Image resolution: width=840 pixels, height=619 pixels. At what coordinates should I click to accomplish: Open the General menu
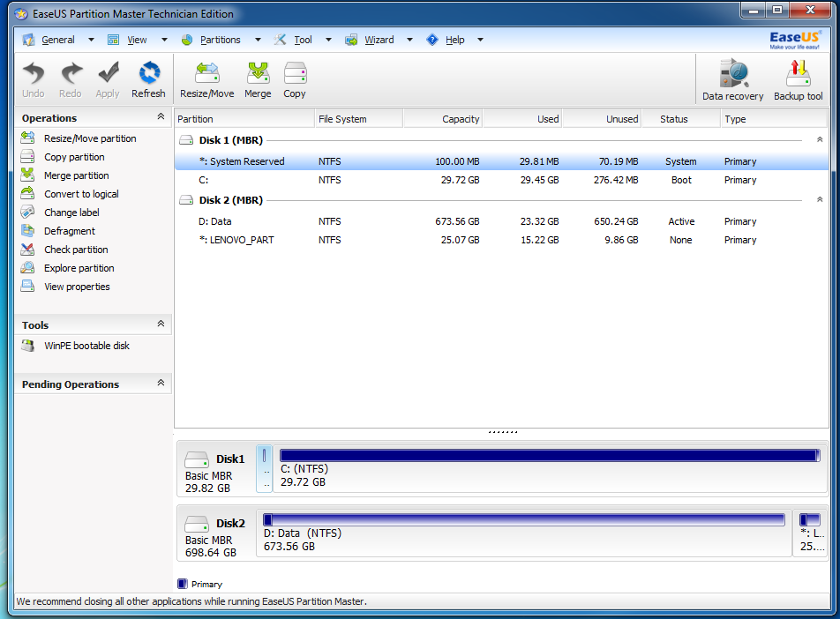58,40
